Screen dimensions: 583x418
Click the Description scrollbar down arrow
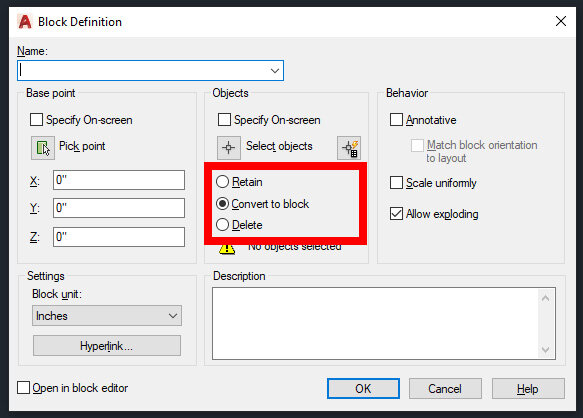pos(545,350)
